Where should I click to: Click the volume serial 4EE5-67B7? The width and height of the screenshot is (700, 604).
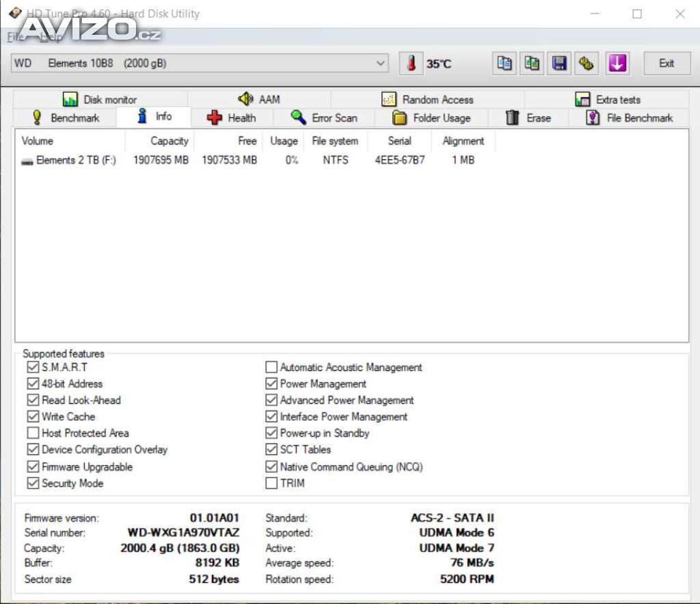(x=399, y=160)
